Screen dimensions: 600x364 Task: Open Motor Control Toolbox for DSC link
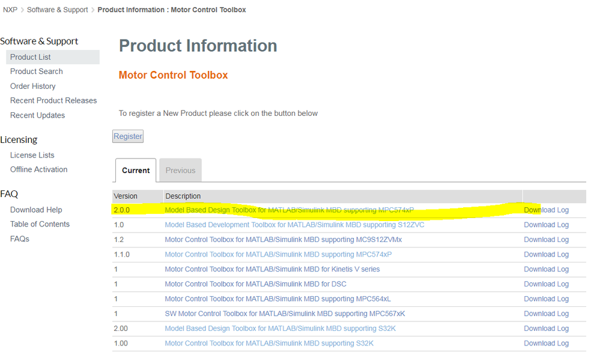point(255,284)
